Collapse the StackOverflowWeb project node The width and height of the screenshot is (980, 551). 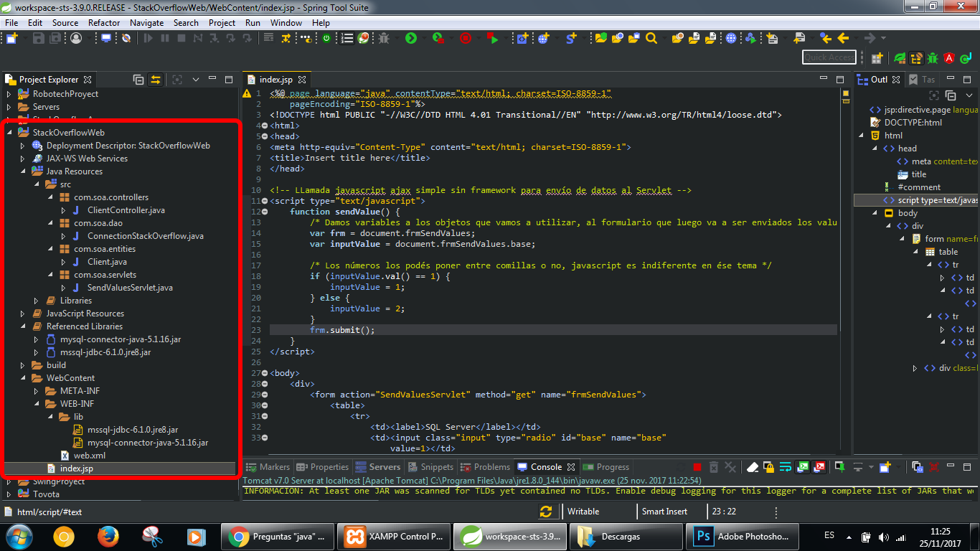tap(9, 133)
